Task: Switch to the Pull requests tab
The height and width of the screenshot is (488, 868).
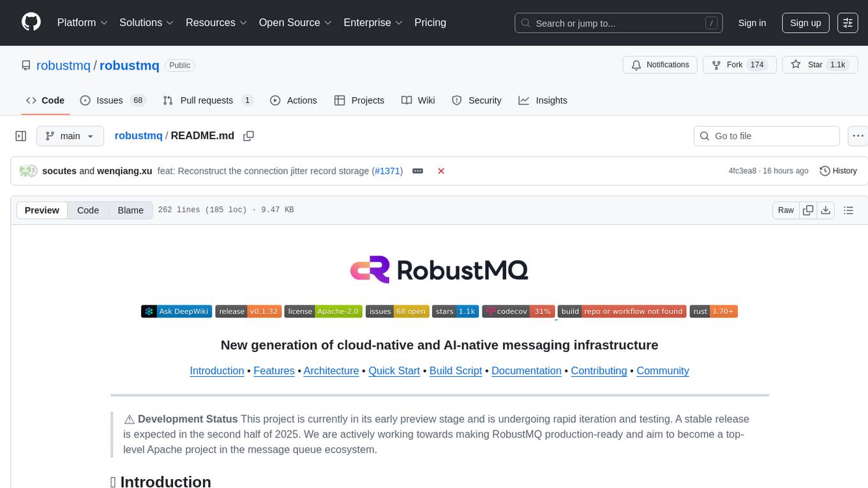Action: [208, 100]
